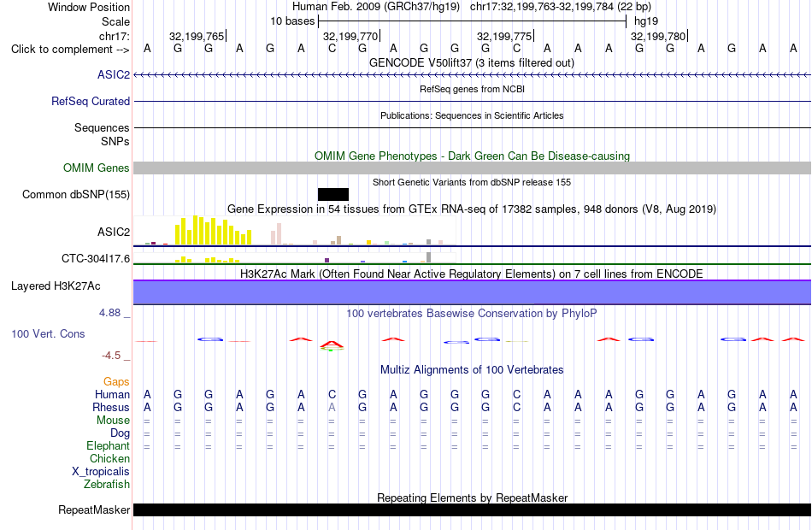The height and width of the screenshot is (530, 812).
Task: Open Repeating Elements by RepeatMasker title
Action: click(x=472, y=498)
